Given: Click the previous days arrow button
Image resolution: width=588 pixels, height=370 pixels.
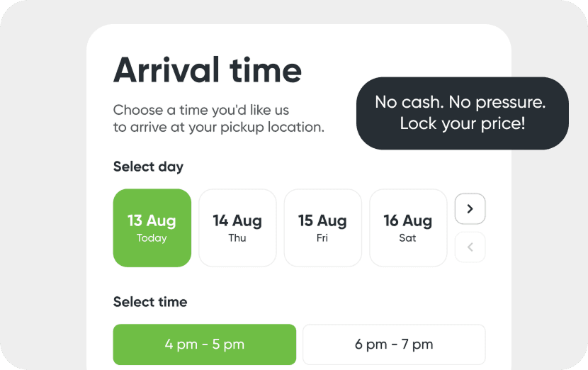Looking at the screenshot, I should click(470, 247).
